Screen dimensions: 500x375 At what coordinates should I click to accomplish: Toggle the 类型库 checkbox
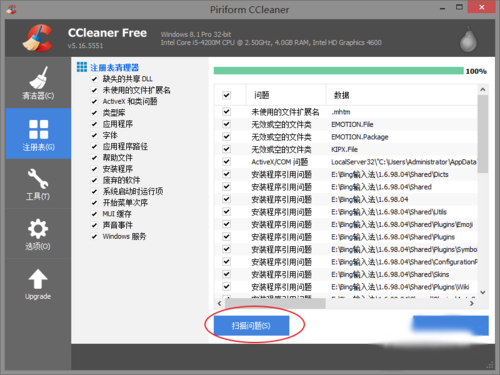tap(94, 113)
